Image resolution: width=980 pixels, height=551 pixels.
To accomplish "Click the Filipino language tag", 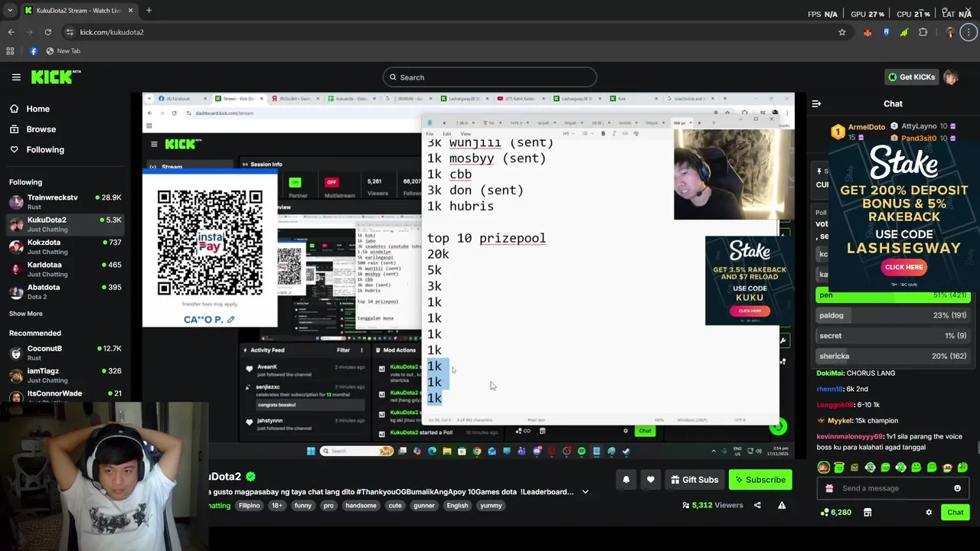I will (249, 506).
